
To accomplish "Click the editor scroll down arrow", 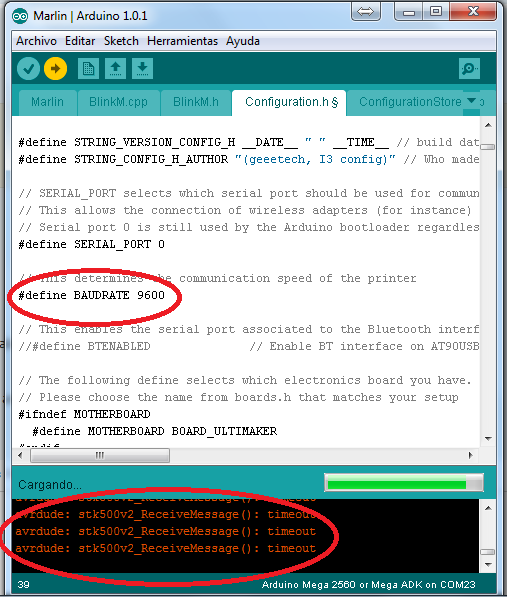I will pyautogui.click(x=488, y=439).
